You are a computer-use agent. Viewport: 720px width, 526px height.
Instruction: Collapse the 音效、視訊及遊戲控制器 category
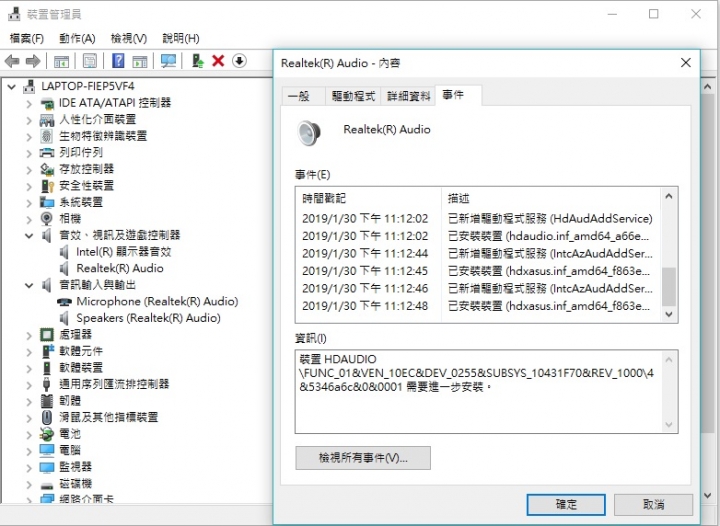29,235
